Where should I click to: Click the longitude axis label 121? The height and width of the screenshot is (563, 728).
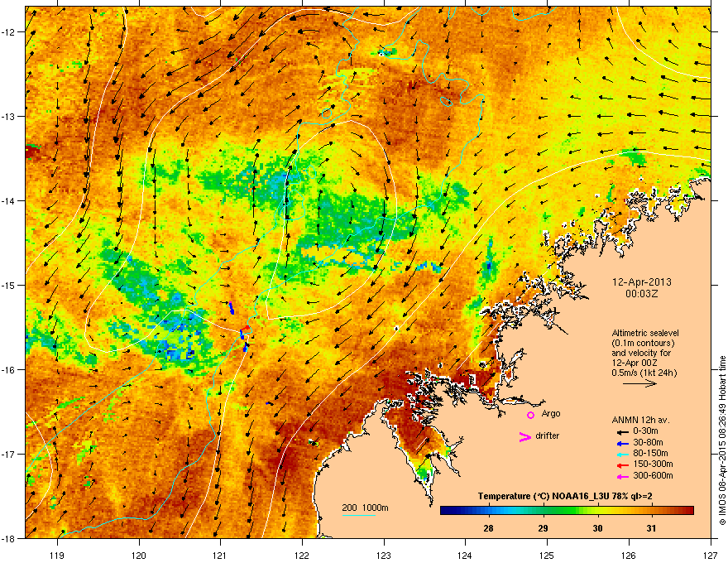(x=220, y=555)
